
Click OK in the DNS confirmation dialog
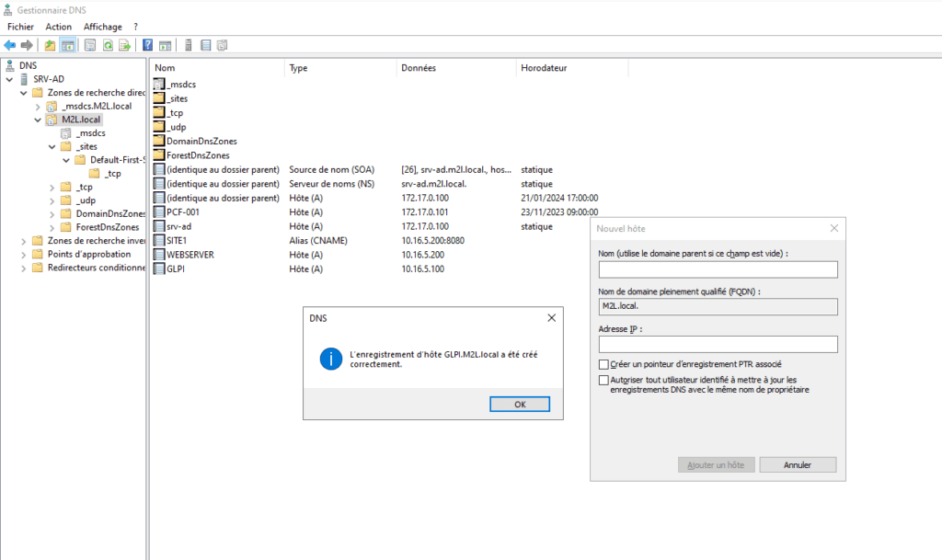[519, 405]
